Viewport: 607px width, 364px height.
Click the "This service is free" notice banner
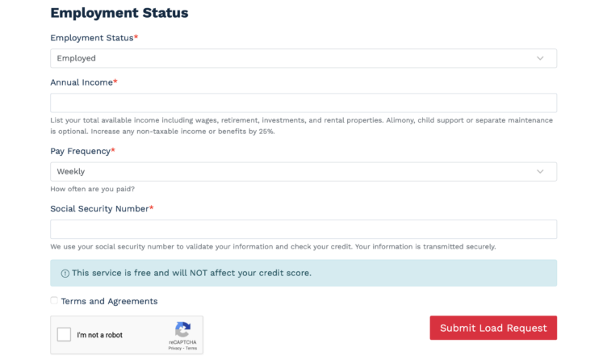(303, 273)
